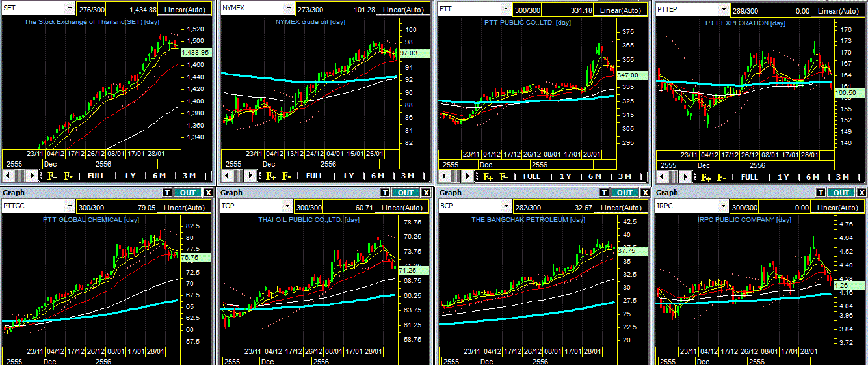Image resolution: width=868 pixels, height=365 pixels.
Task: Click right scroll arrow under PTTEP chart
Action: (684, 176)
